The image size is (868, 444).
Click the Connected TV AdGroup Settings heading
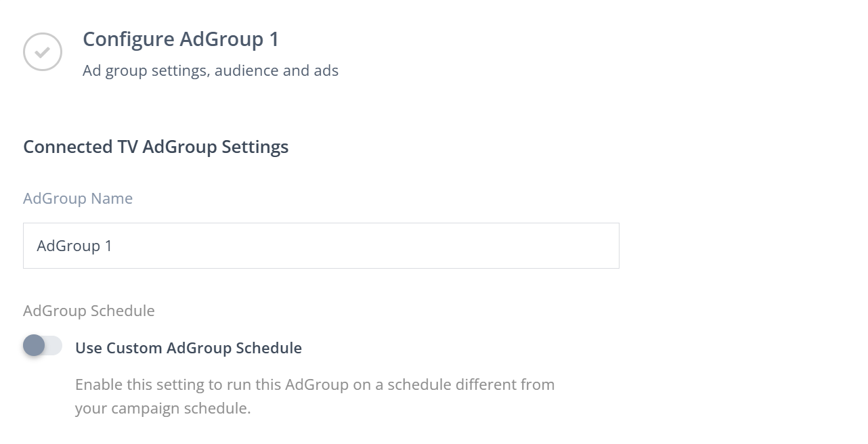156,147
